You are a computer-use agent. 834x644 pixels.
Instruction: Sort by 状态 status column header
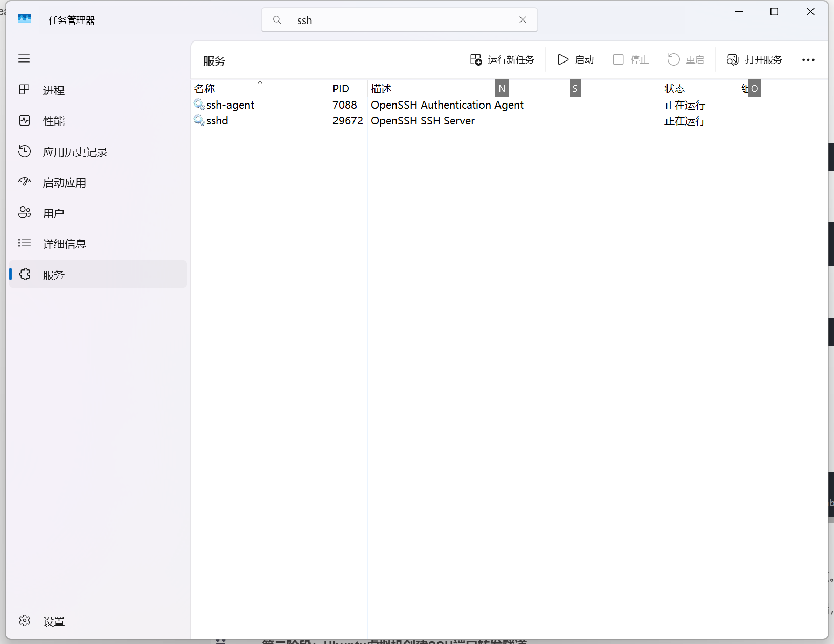point(699,88)
